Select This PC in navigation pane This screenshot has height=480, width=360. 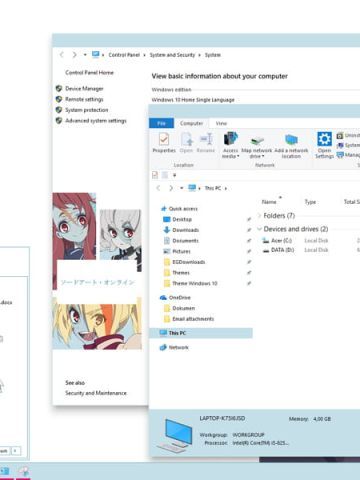(201, 333)
